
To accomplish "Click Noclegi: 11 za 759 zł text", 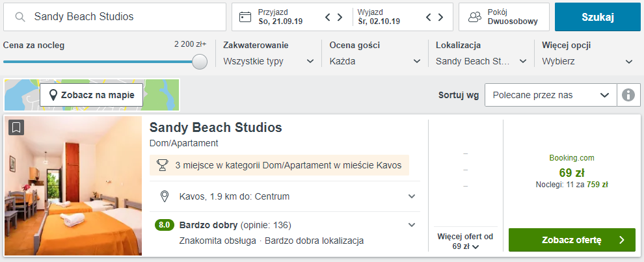I will [572, 185].
